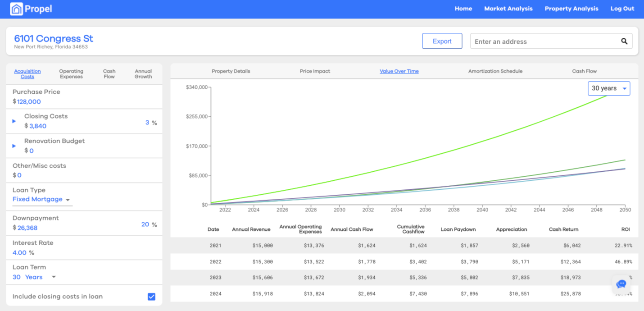Image resolution: width=644 pixels, height=311 pixels.
Task: Edit the Renovation Budget amount
Action: (32, 151)
